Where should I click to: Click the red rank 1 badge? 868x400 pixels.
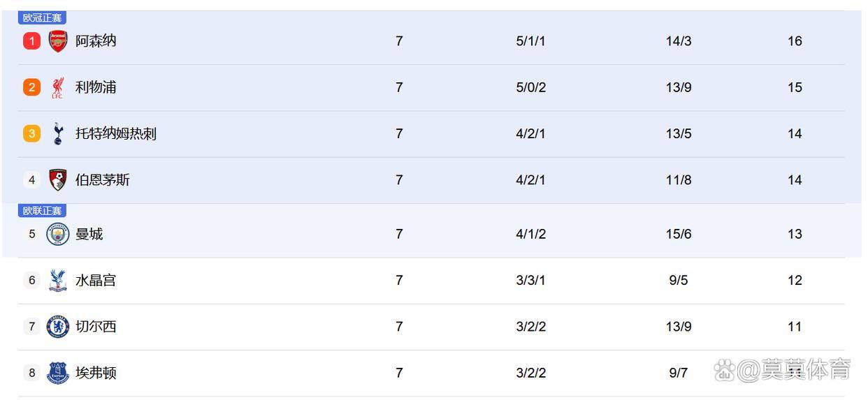pos(31,41)
